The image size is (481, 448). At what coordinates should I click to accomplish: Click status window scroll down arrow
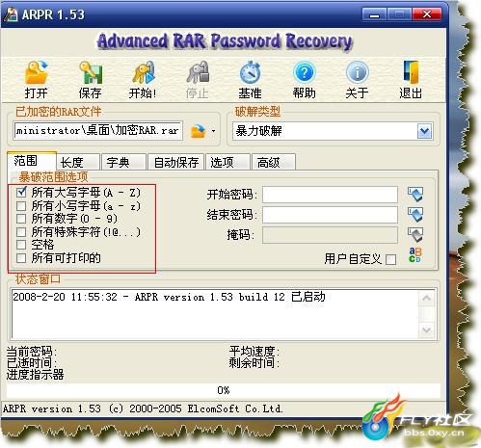[x=427, y=330]
